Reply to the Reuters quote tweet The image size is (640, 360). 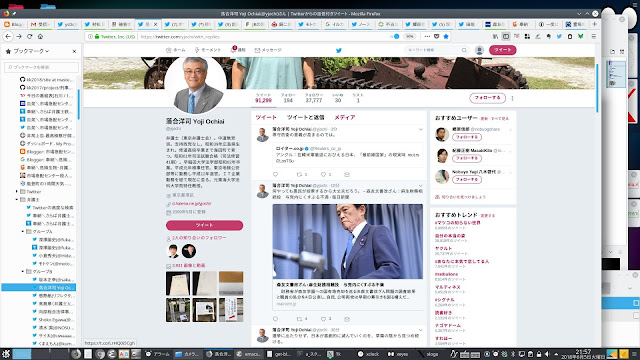276,174
